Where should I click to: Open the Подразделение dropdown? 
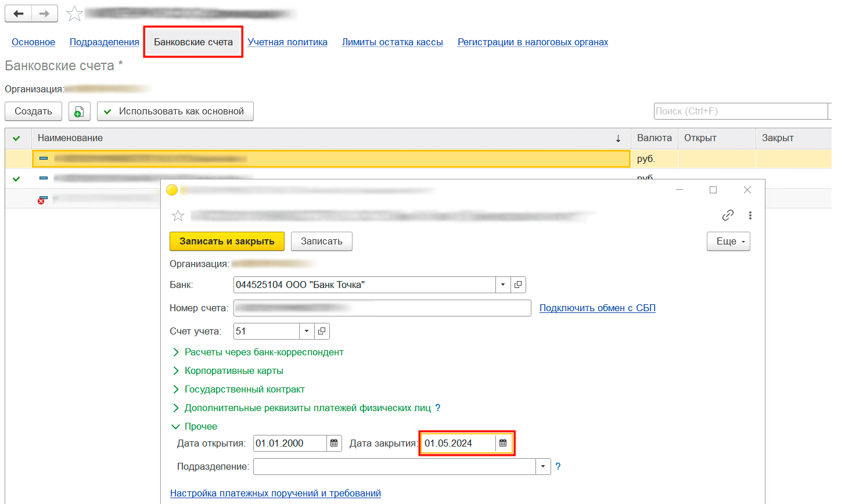pyautogui.click(x=543, y=466)
